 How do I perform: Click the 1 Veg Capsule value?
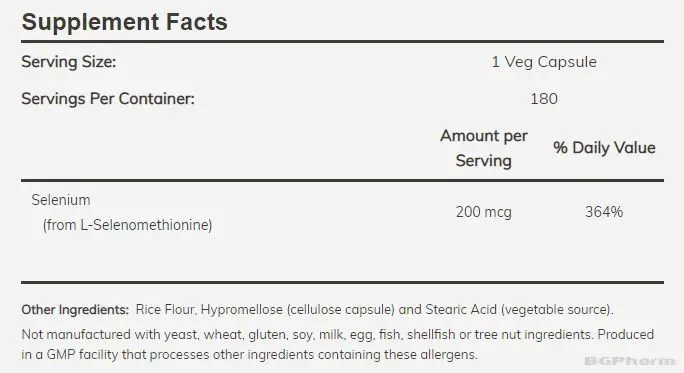pyautogui.click(x=544, y=62)
